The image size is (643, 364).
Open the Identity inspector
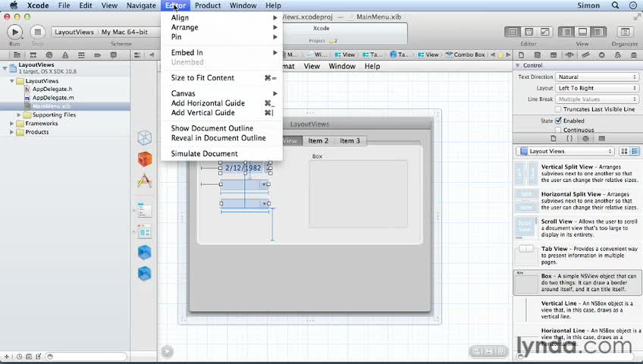[x=554, y=55]
